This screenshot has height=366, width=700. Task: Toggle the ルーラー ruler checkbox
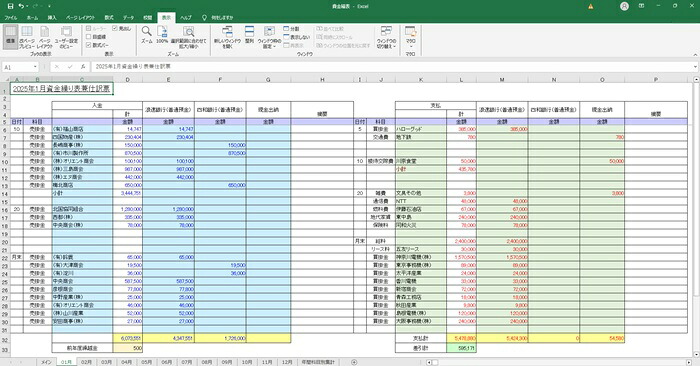point(88,29)
